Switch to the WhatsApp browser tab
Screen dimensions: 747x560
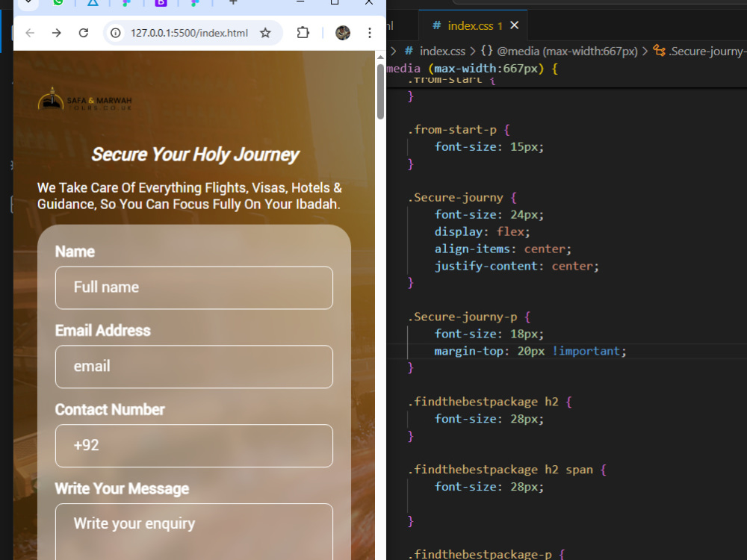coord(58,2)
